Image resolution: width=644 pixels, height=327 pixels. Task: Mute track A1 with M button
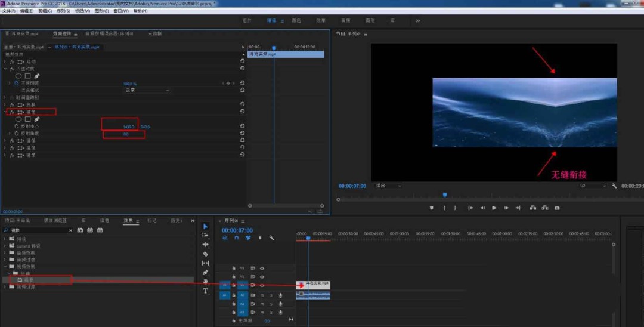click(262, 295)
